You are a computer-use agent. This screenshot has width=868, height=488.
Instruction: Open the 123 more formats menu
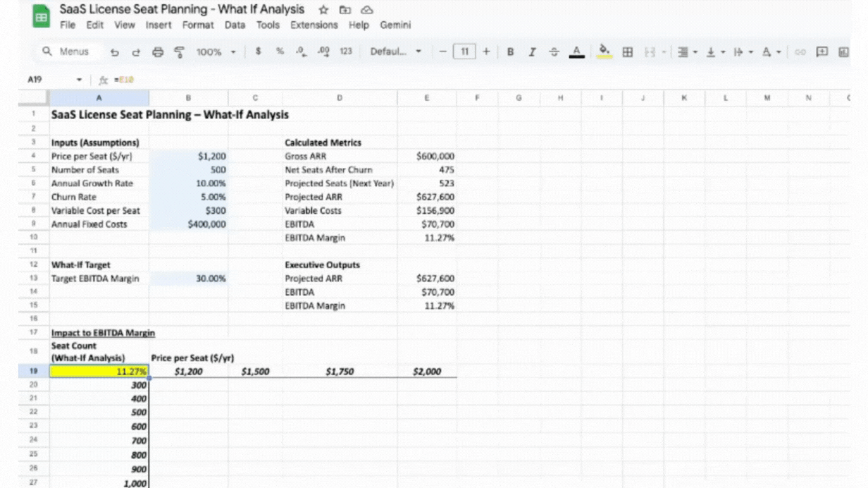point(346,51)
